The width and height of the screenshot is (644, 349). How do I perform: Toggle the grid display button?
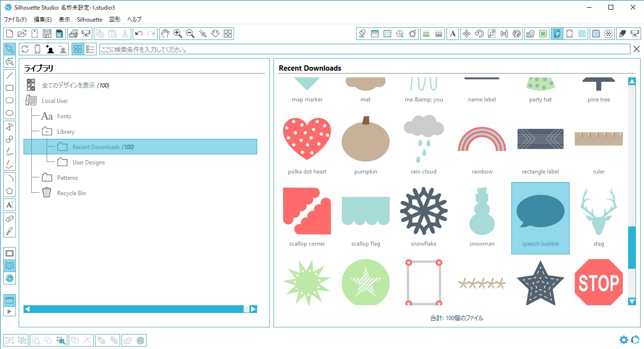click(x=582, y=34)
